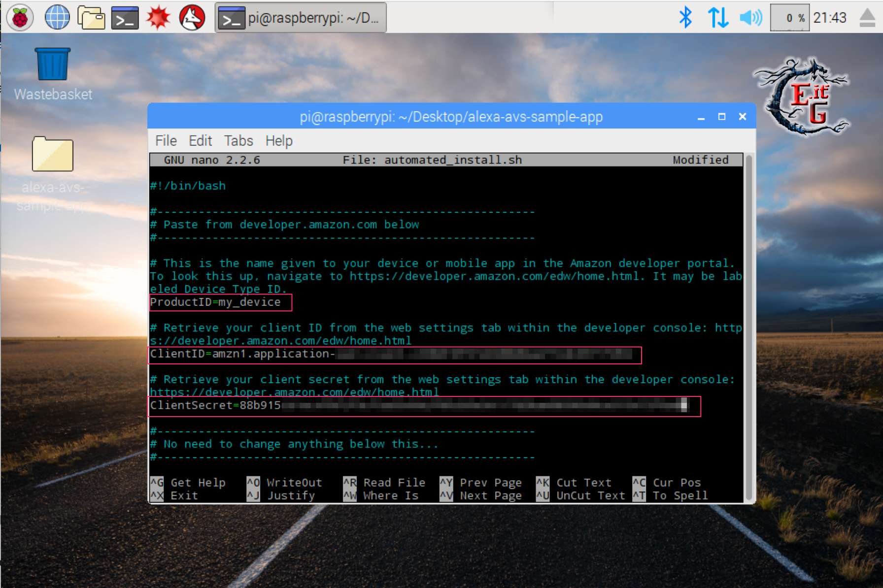Minimize the terminal window
Viewport: 883px width, 588px height.
coord(701,117)
